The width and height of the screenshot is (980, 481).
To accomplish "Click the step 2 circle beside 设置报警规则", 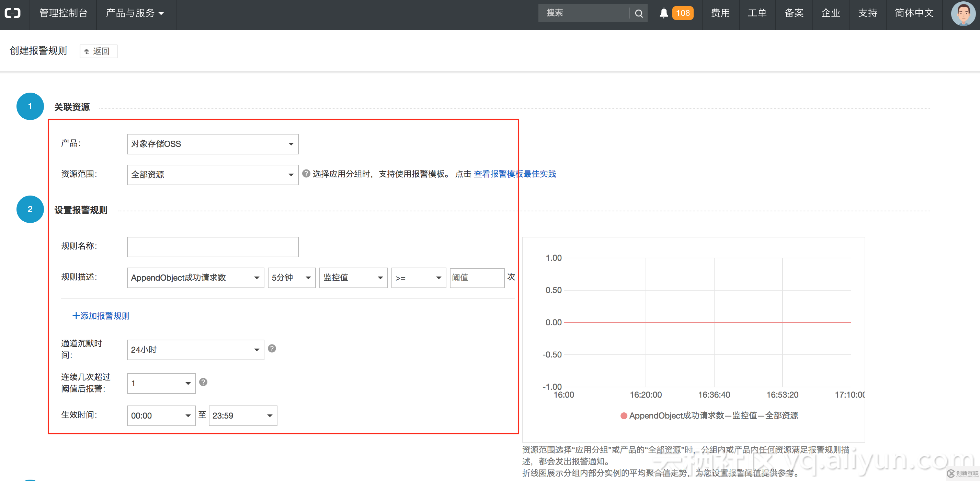I will [30, 209].
